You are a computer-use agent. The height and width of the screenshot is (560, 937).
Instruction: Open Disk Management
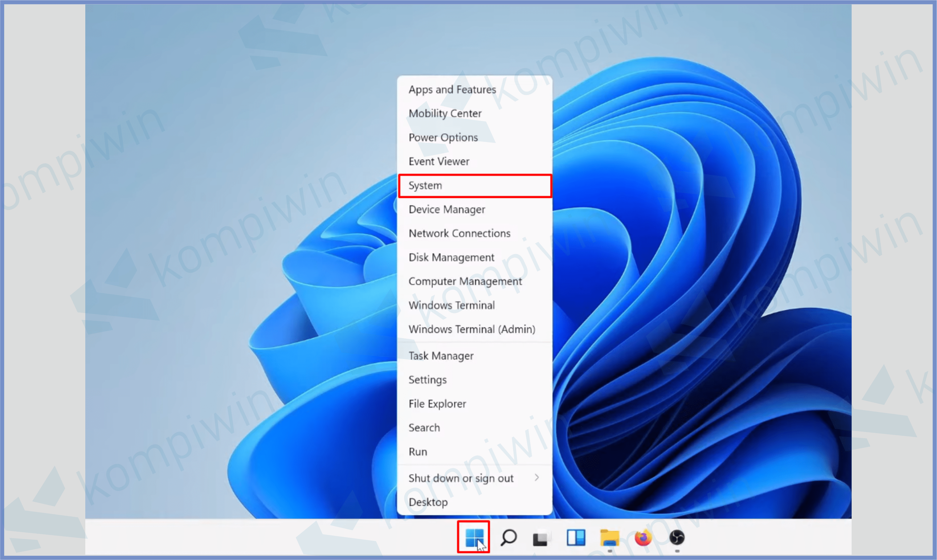451,257
